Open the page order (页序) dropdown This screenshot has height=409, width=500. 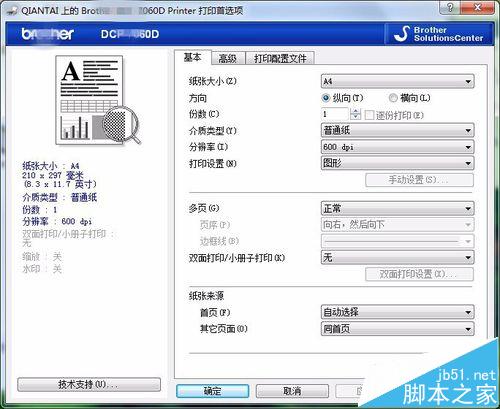pyautogui.click(x=397, y=225)
